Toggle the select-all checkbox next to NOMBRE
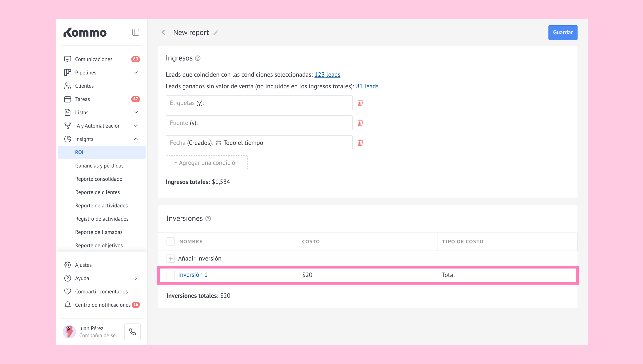 pyautogui.click(x=170, y=242)
